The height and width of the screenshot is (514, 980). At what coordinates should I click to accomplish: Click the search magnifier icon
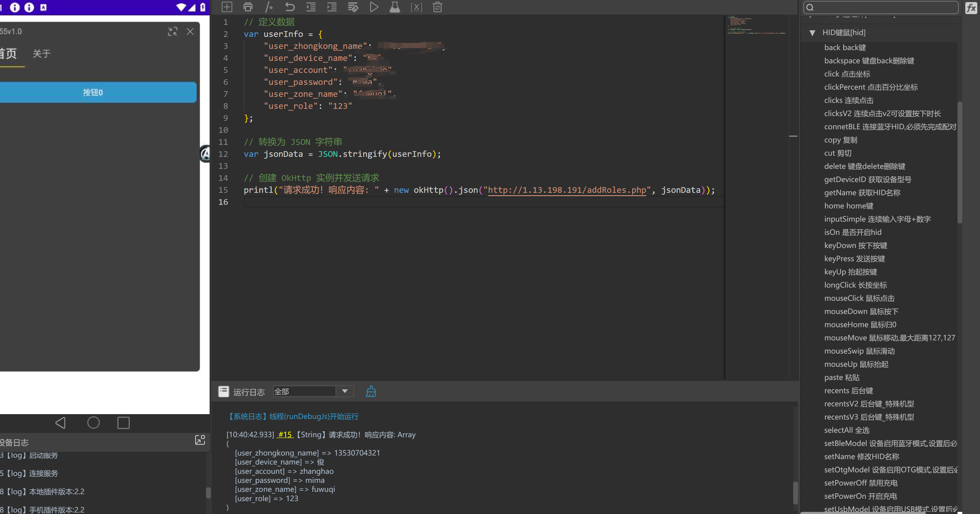pos(810,7)
